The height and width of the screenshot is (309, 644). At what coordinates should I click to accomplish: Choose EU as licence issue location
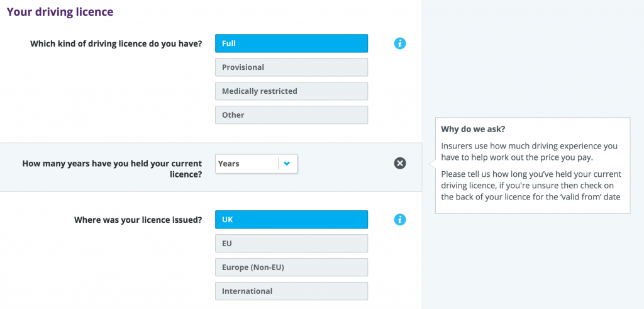(x=291, y=244)
